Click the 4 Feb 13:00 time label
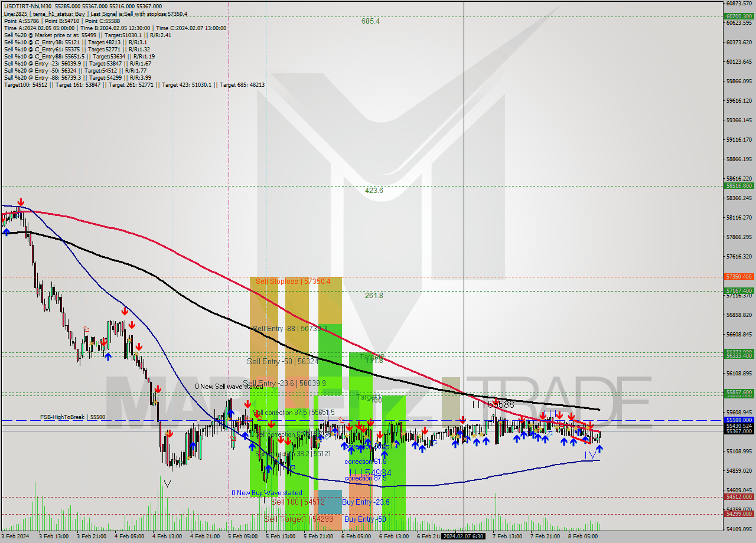Screen dimensions: 756x543 click(x=167, y=537)
